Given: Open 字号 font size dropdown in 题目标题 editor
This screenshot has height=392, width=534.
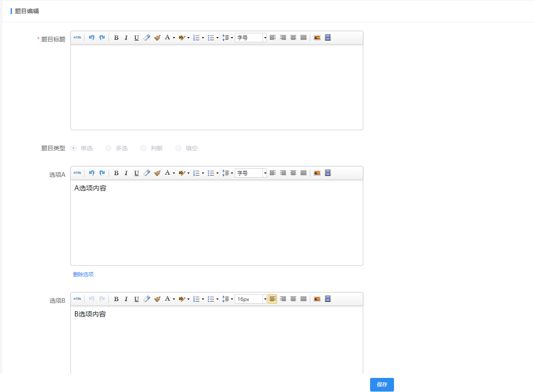Looking at the screenshot, I should [251, 38].
